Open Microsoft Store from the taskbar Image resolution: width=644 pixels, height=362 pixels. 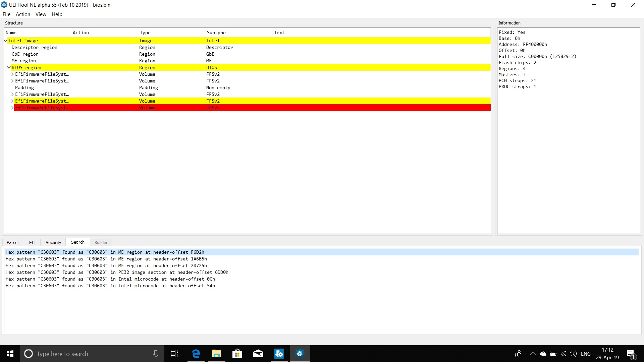pyautogui.click(x=237, y=354)
